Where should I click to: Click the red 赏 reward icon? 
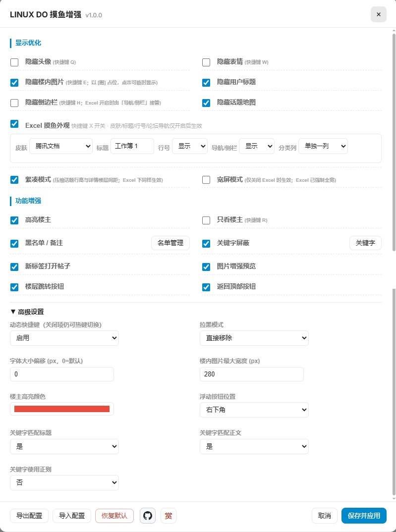tap(169, 516)
